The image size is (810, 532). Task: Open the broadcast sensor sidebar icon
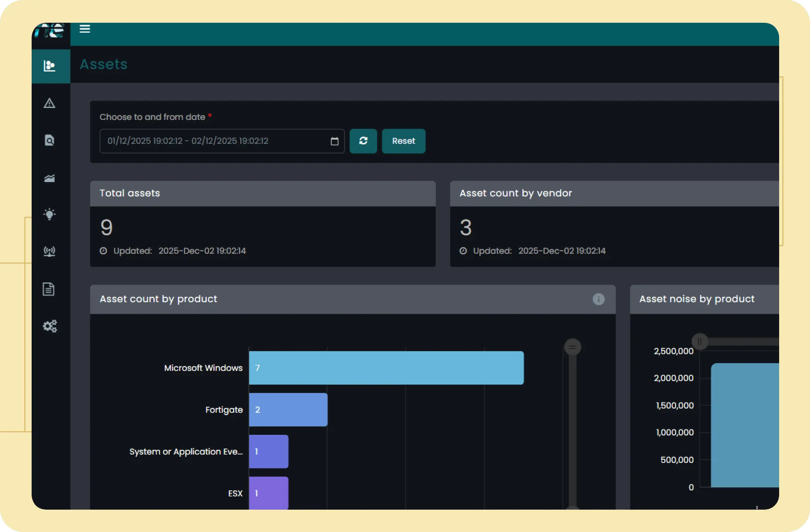[x=49, y=251]
